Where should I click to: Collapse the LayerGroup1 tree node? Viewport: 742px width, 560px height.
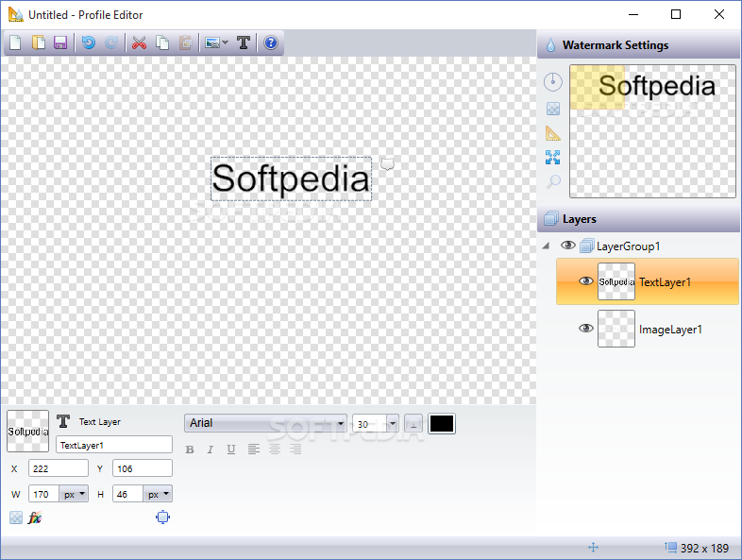click(546, 246)
